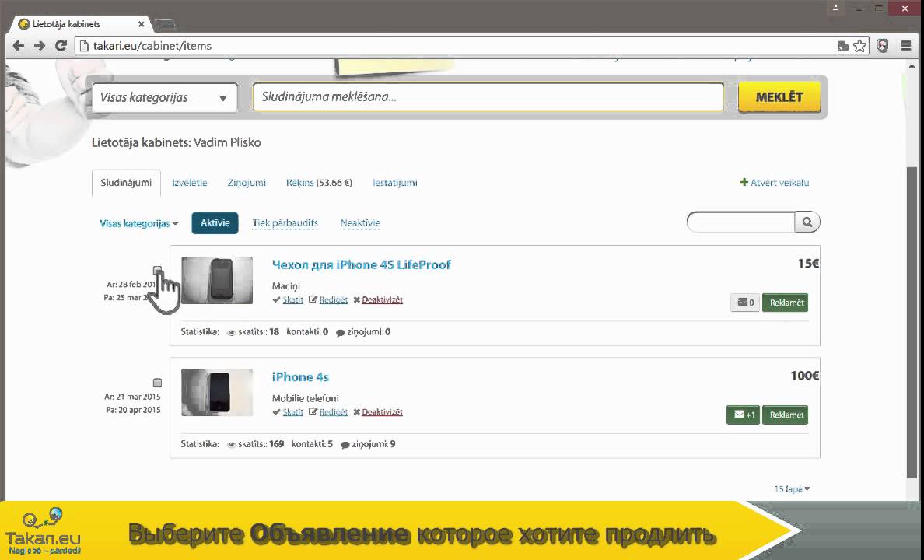
Task: Click the Maciņi category text
Action: [x=285, y=286]
